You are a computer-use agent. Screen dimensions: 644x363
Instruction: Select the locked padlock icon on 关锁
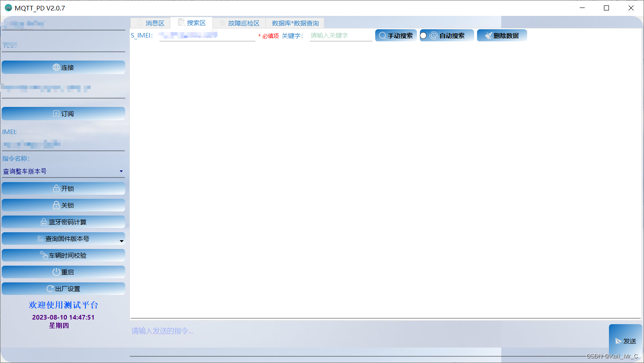tap(56, 205)
